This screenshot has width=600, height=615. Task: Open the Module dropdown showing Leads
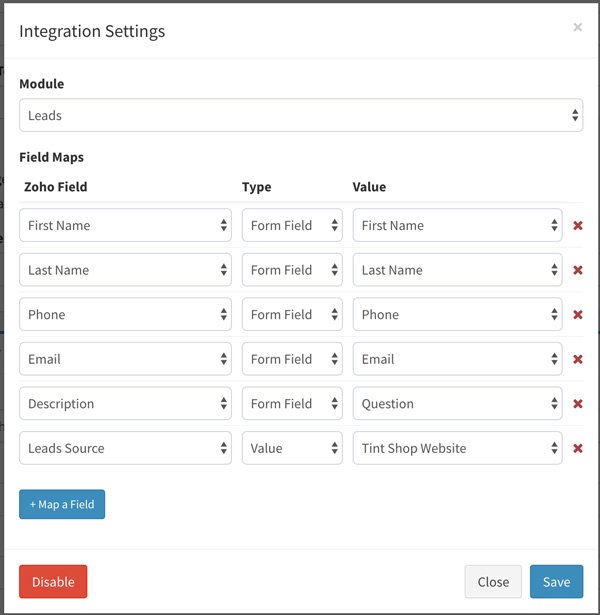300,115
